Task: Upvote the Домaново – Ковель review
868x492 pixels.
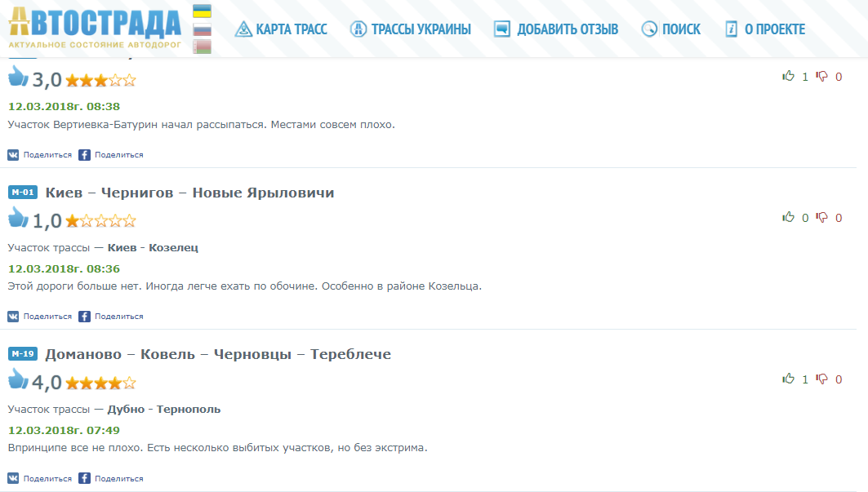Action: click(789, 379)
